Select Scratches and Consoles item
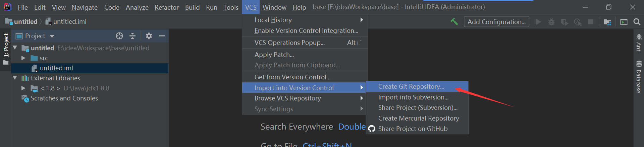Image resolution: width=644 pixels, height=147 pixels. 64,98
